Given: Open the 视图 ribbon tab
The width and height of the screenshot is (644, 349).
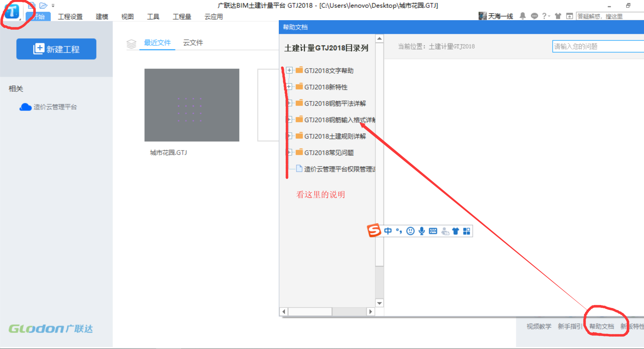Looking at the screenshot, I should point(127,16).
